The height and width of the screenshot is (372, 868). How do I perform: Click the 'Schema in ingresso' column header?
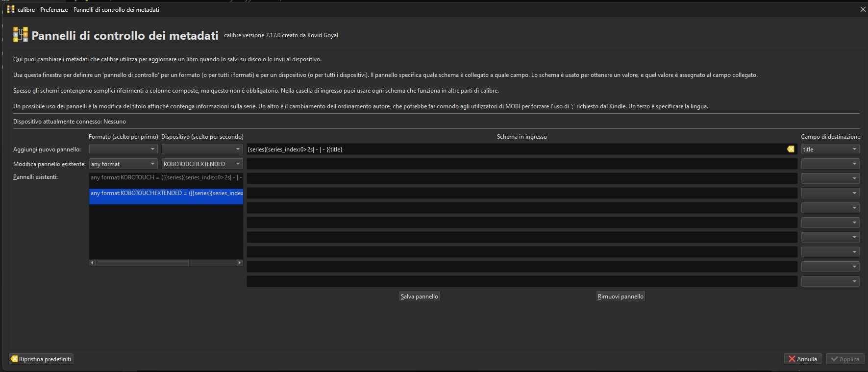(x=522, y=137)
